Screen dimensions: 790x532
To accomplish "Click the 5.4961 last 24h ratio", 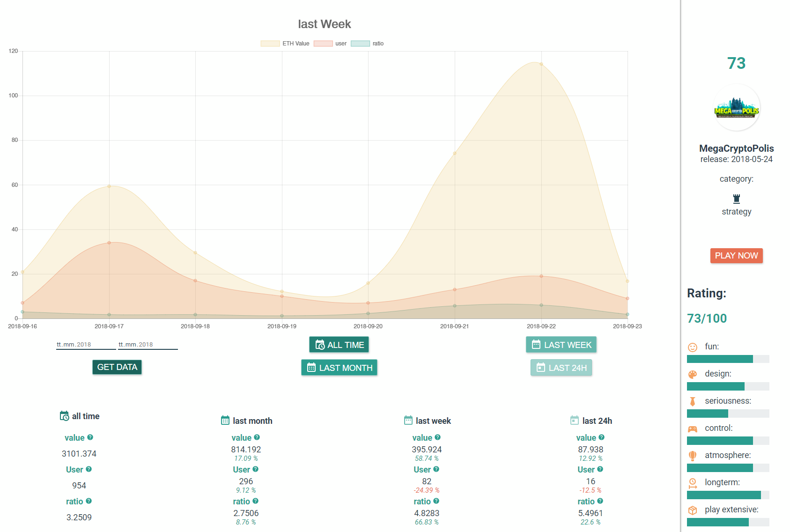I will coord(591,513).
